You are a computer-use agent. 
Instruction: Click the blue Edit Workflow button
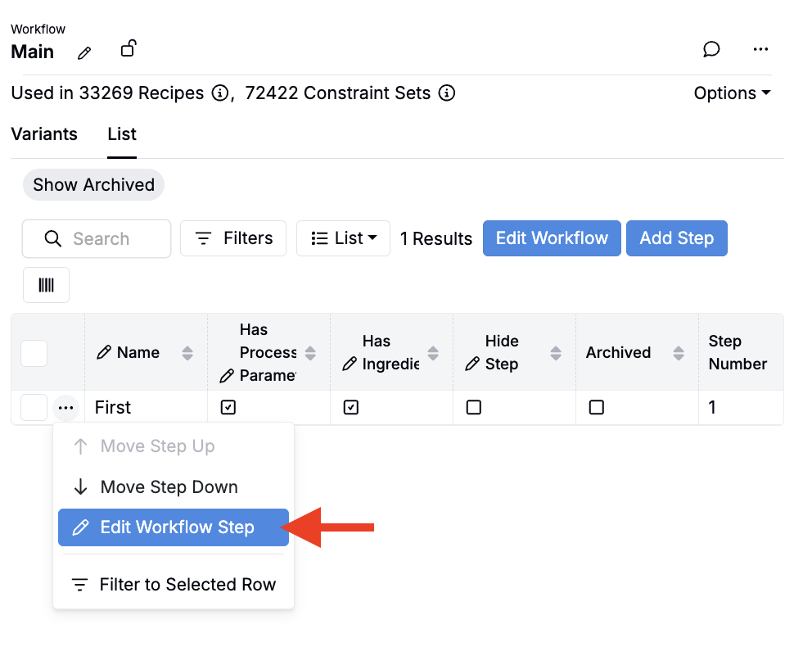552,238
